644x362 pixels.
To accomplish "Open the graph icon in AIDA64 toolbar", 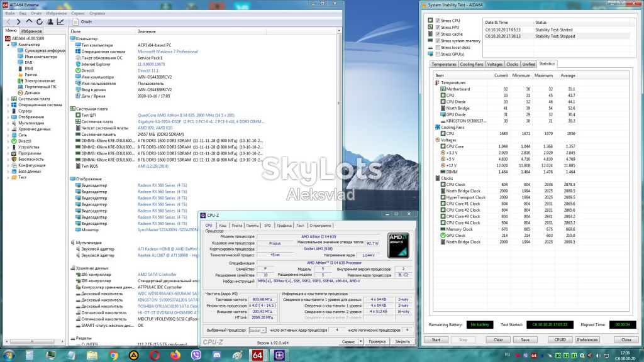I will coord(60,22).
